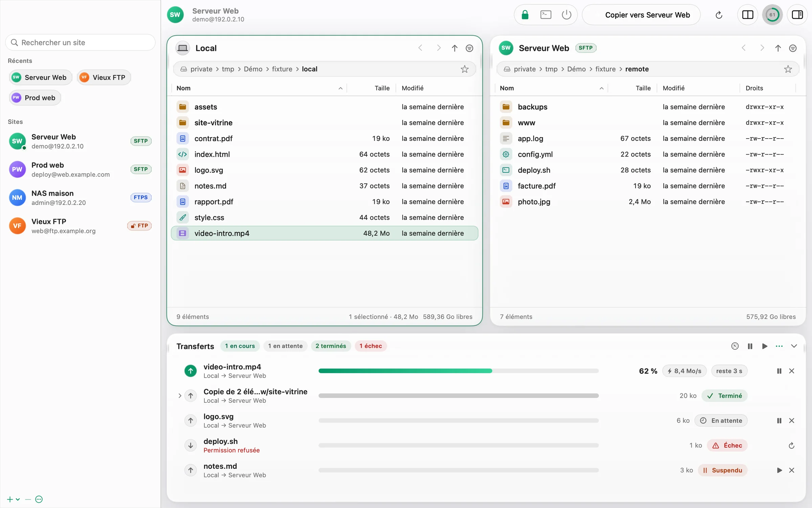This screenshot has width=812, height=508.
Task: Bookmark the local path with star
Action: tap(465, 69)
